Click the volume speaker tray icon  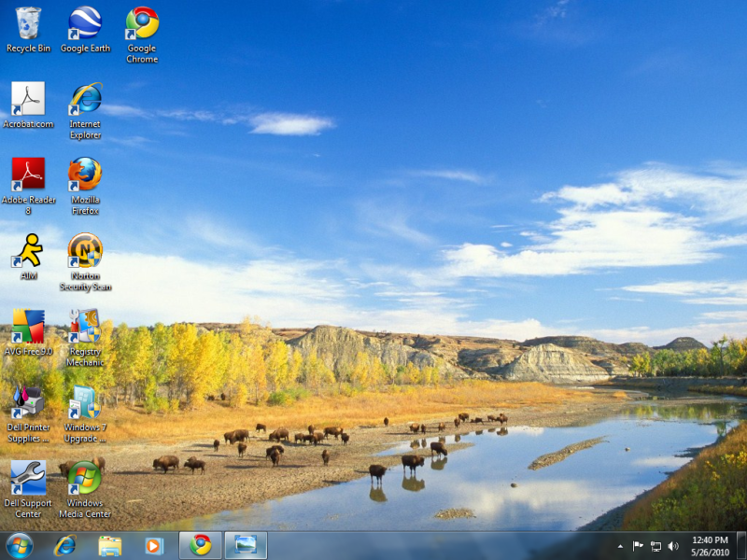673,546
